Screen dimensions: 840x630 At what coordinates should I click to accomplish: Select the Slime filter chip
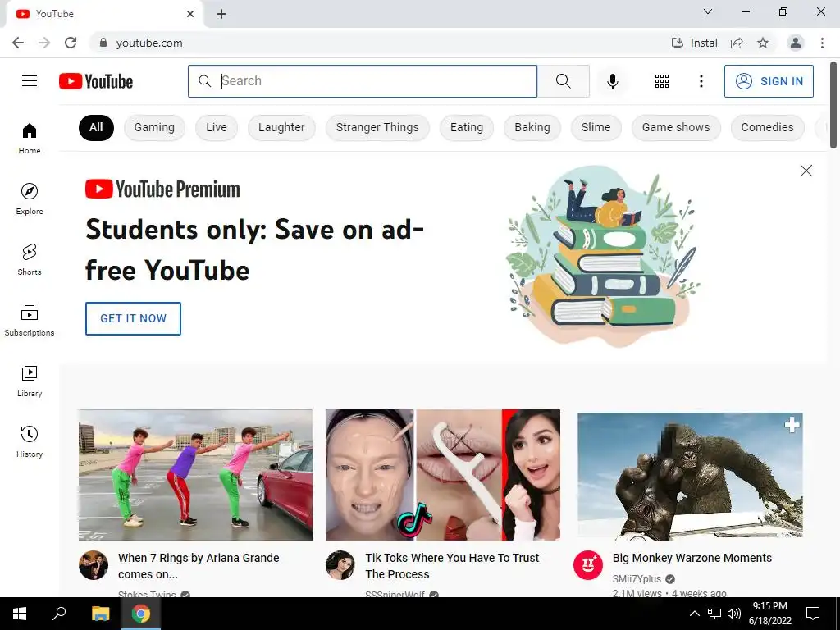[x=596, y=127]
